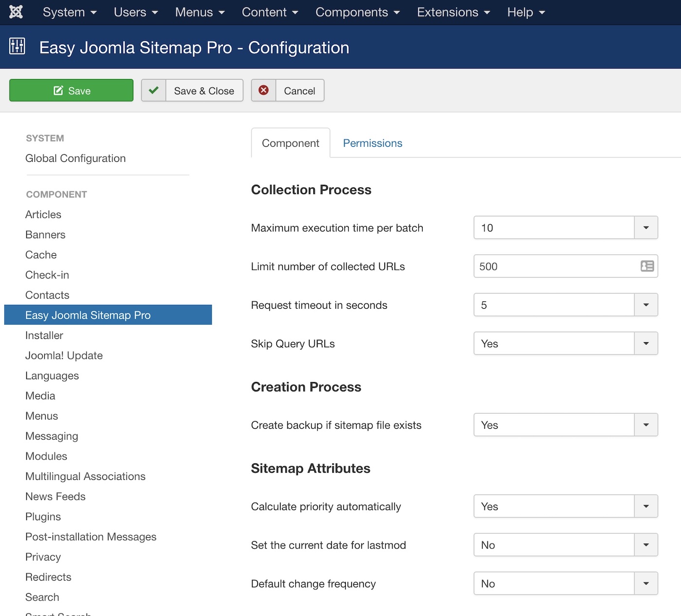
Task: Open the Extensions menu
Action: pyautogui.click(x=453, y=12)
